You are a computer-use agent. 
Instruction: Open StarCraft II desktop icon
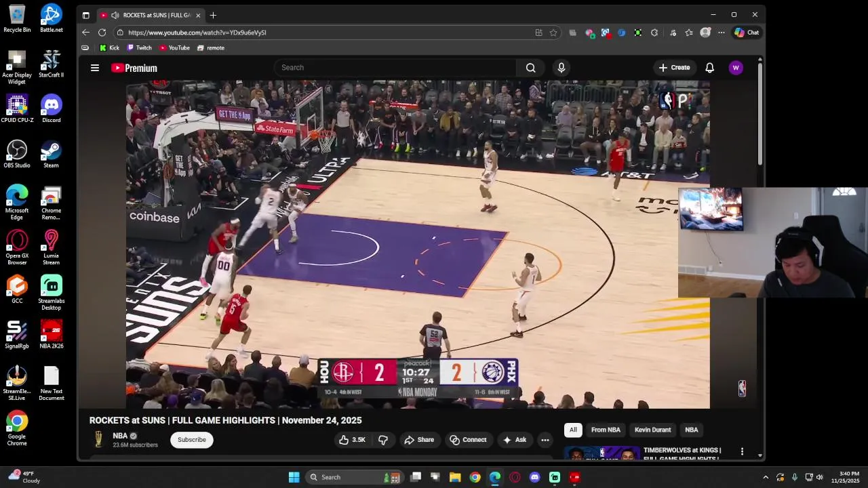51,64
